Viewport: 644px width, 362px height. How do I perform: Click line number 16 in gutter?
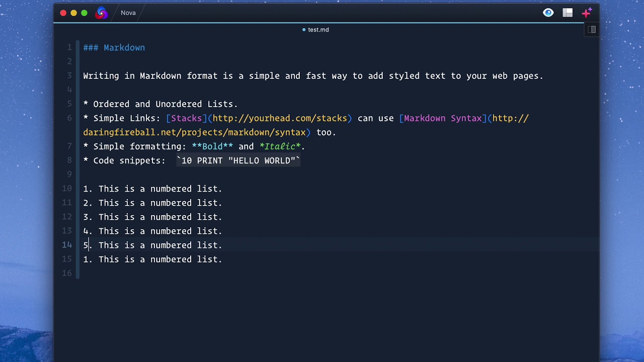(x=67, y=273)
